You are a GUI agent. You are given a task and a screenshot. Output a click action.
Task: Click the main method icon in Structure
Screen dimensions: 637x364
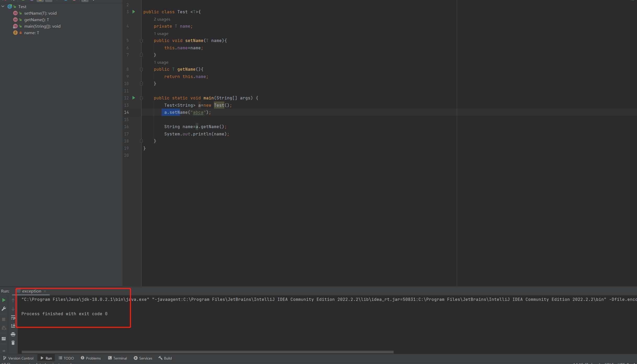(15, 26)
